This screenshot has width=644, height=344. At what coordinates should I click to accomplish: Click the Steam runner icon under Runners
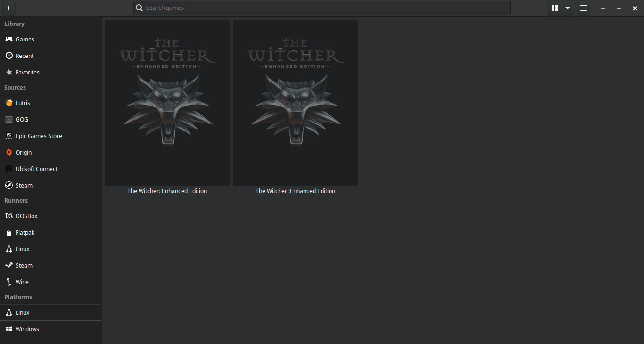point(9,265)
